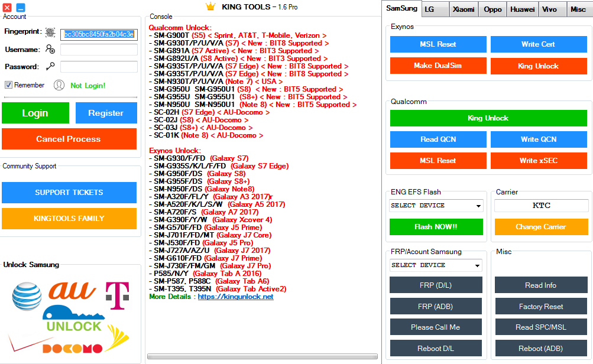Viewport: 593px width, 364px height.
Task: Open KINGTOOLS FAMILY
Action: (x=69, y=219)
